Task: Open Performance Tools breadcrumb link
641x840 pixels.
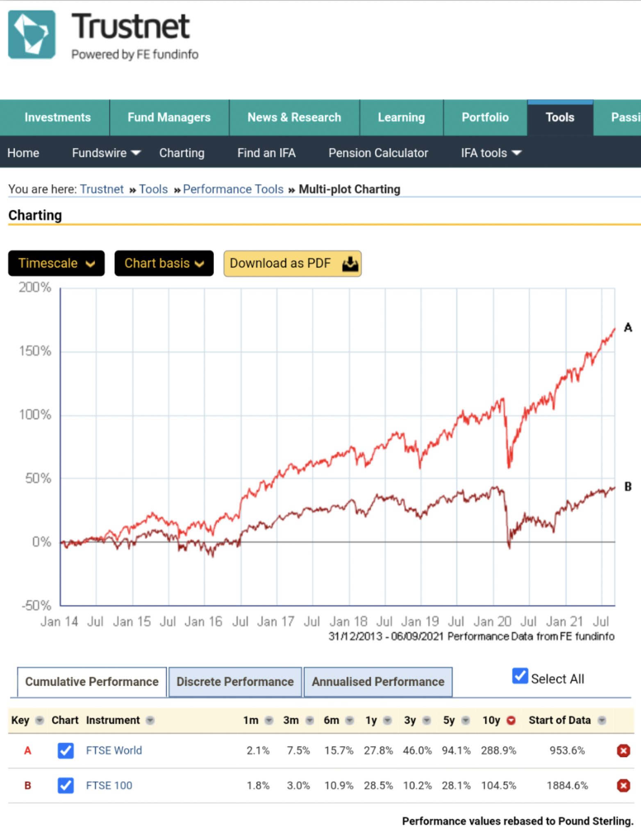Action: [x=233, y=189]
